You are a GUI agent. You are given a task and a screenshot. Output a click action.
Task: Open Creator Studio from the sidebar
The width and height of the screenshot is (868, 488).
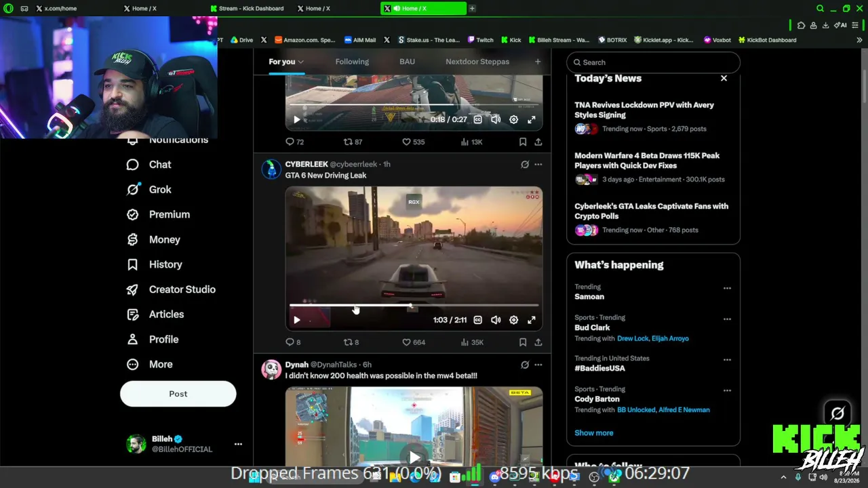[172, 289]
